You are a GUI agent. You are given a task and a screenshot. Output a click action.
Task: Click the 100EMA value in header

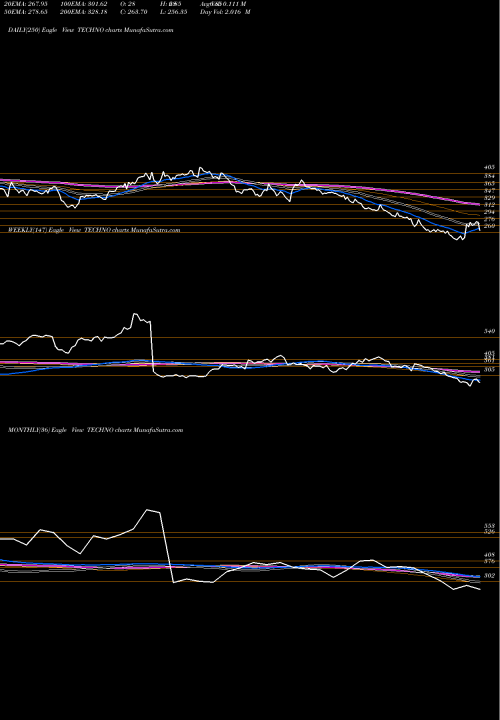tap(83, 4)
